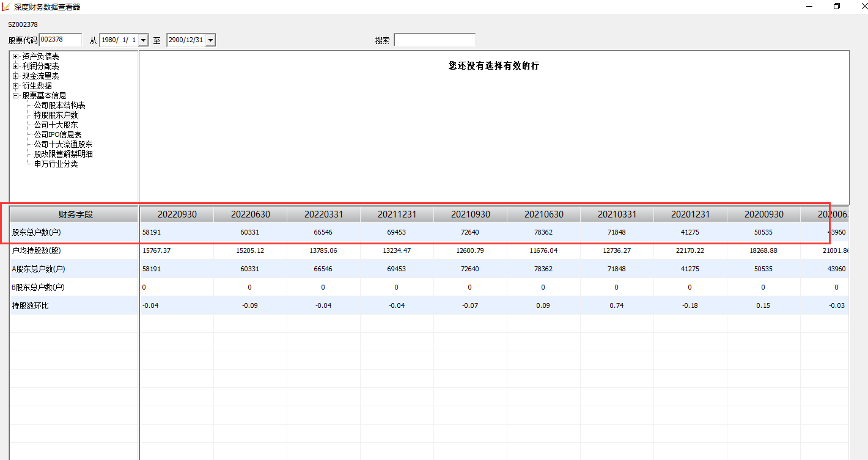Click the 0.15 cell in 持股数环比 row
The height and width of the screenshot is (460, 868).
763,305
